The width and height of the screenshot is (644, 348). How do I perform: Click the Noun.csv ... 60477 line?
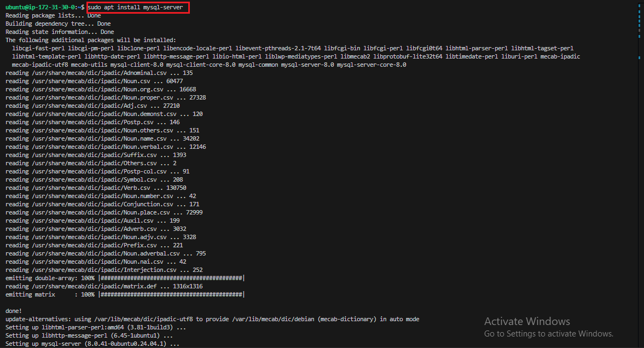pos(94,82)
